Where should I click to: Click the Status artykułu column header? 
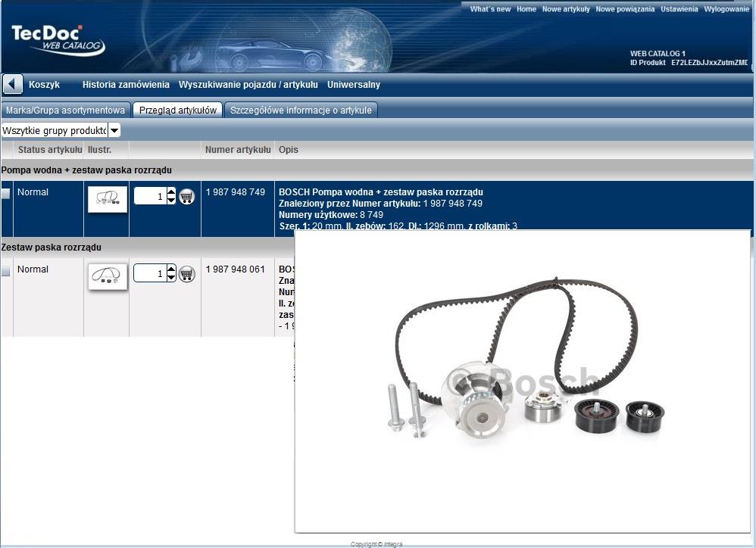coord(50,150)
